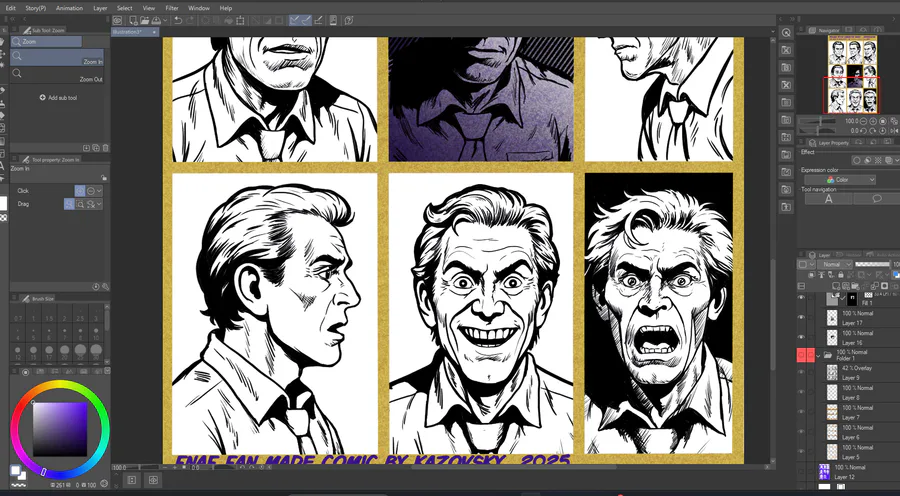
Task: Click the CLIP STUDIO support help icon
Action: (349, 21)
